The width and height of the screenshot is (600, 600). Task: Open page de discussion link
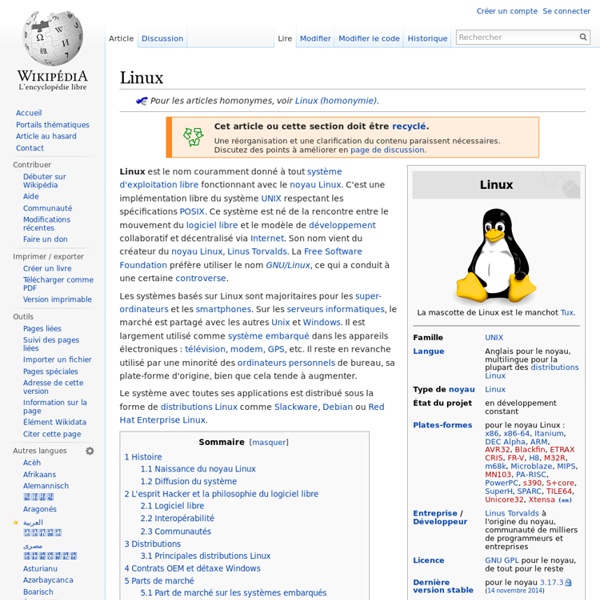[387, 150]
